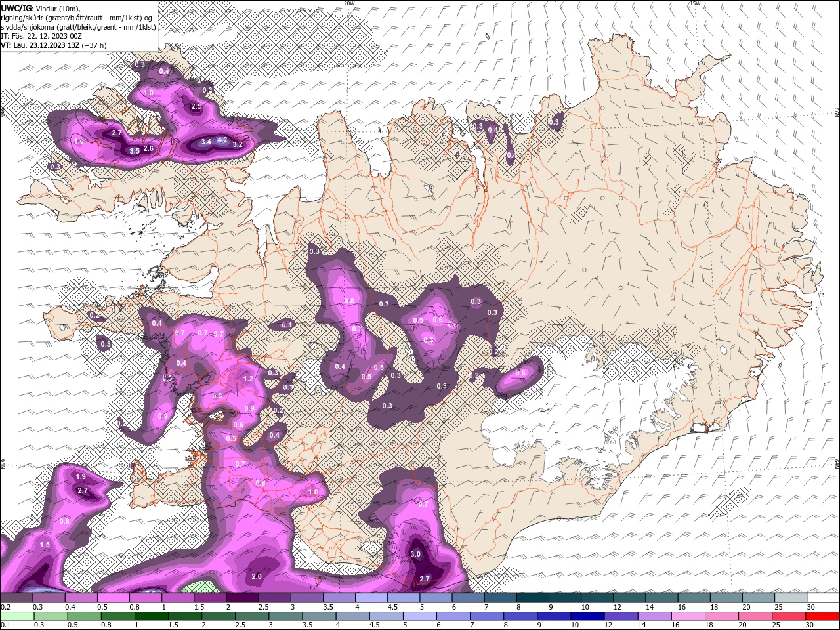This screenshot has width=840, height=630.
Task: Click the dark purple swatch above upper-row 2
Action: pos(242,598)
